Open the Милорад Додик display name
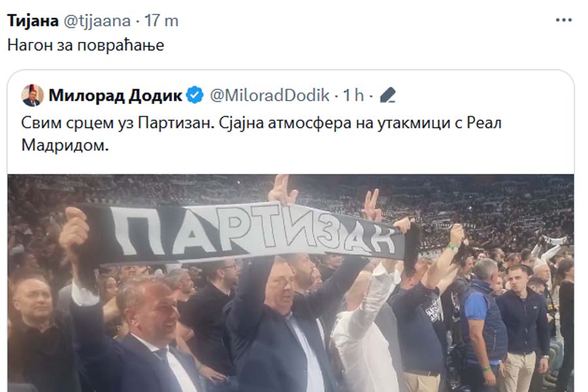 [116, 95]
